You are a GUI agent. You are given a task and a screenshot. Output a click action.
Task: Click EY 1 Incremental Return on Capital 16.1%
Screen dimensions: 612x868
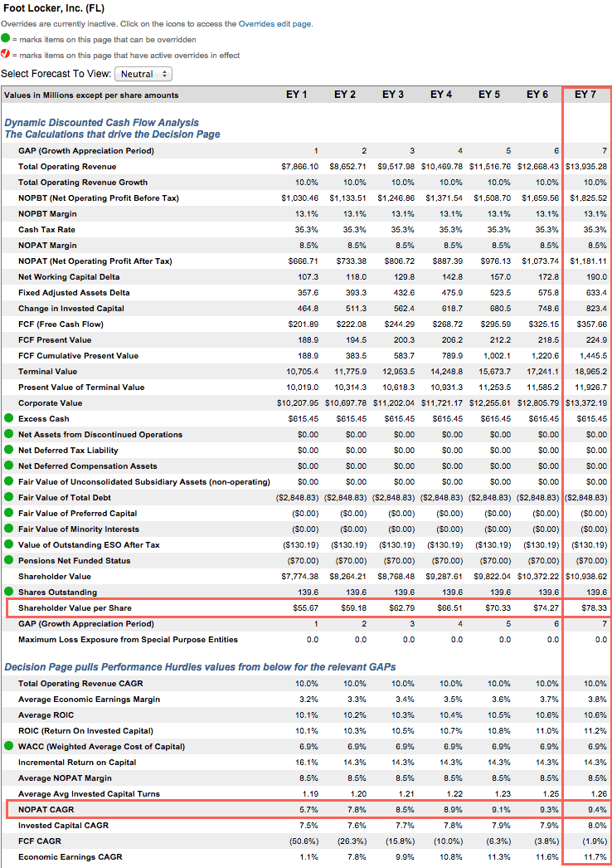tap(307, 763)
